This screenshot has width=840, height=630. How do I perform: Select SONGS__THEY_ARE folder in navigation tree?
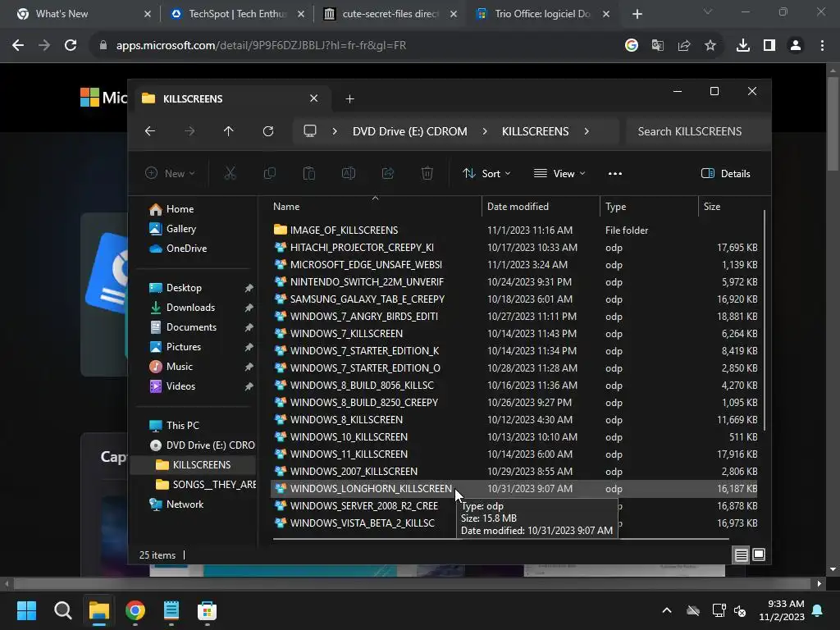click(x=193, y=485)
